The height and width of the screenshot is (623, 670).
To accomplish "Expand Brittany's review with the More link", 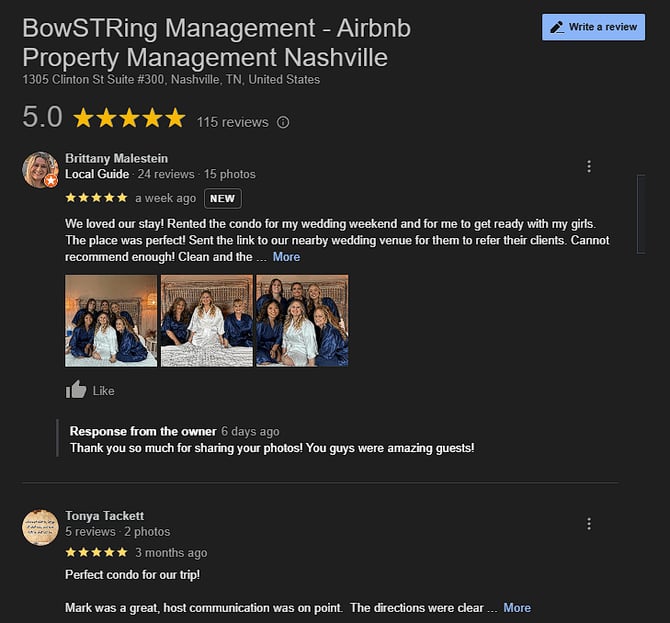I will (x=286, y=257).
